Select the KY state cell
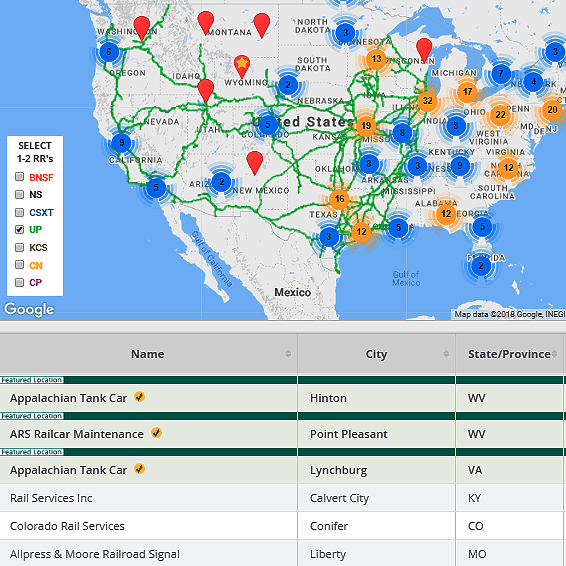 (x=509, y=498)
